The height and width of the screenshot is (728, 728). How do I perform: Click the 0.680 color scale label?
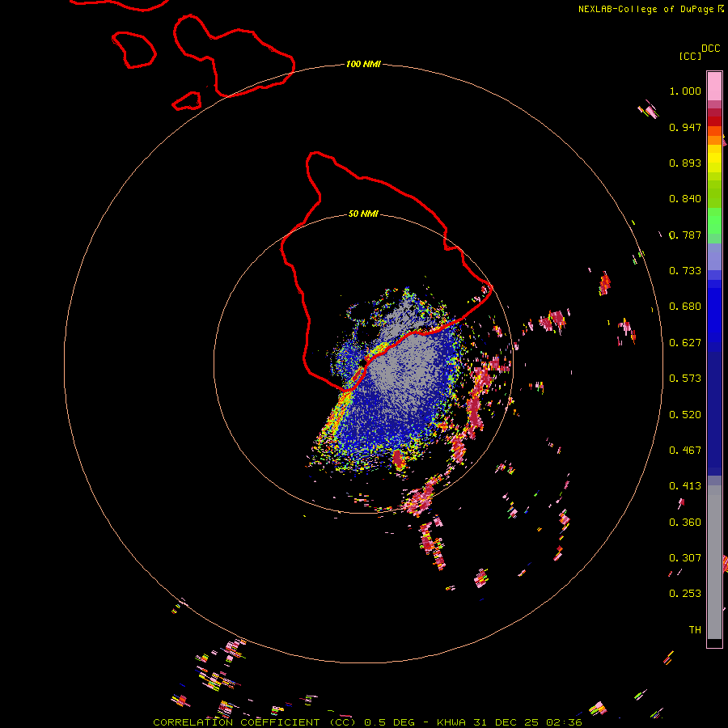point(685,307)
